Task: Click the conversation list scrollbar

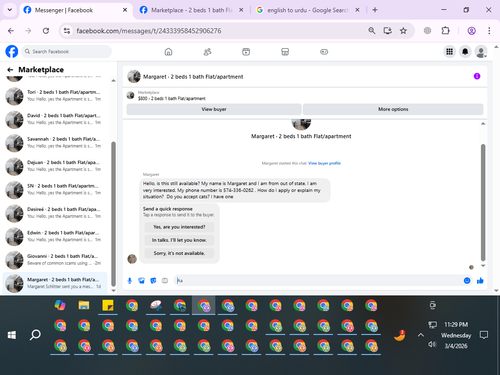Action: coord(113,213)
